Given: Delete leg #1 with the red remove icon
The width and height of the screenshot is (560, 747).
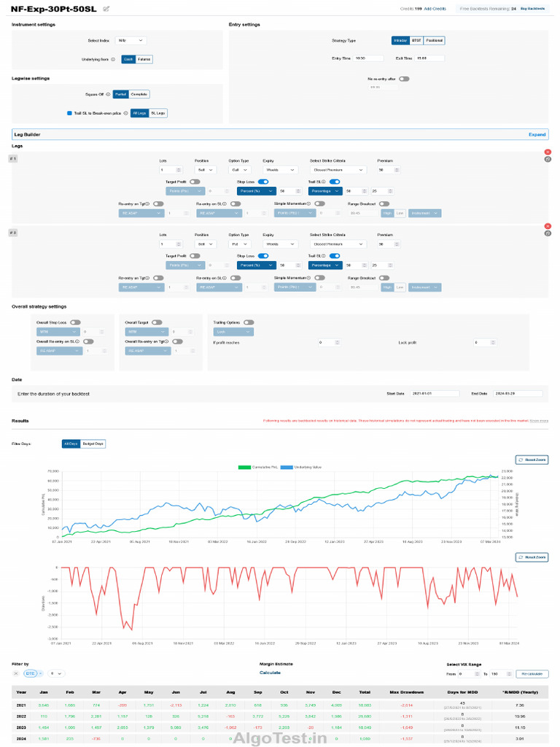Looking at the screenshot, I should point(547,152).
